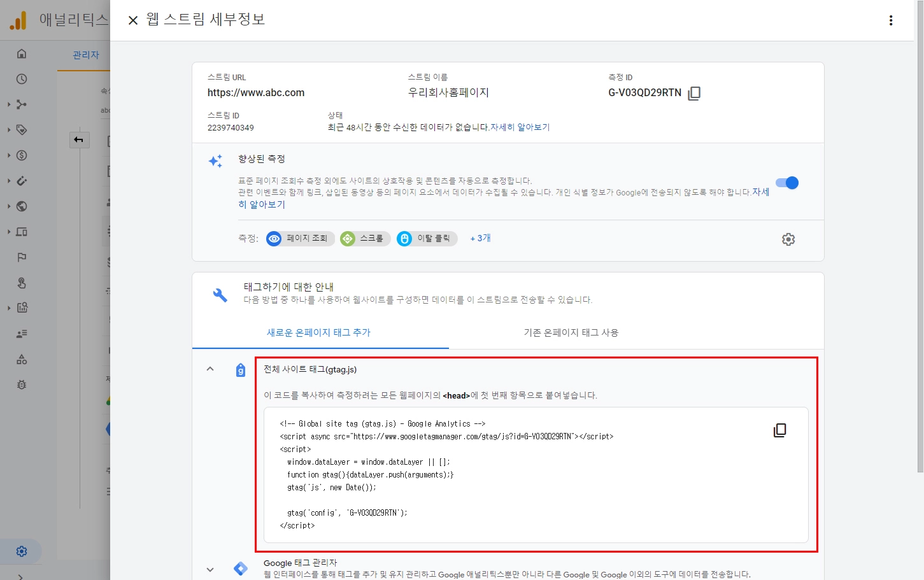Image resolution: width=924 pixels, height=580 pixels.
Task: Open Custom definitions shapes icon in sidebar
Action: click(22, 359)
